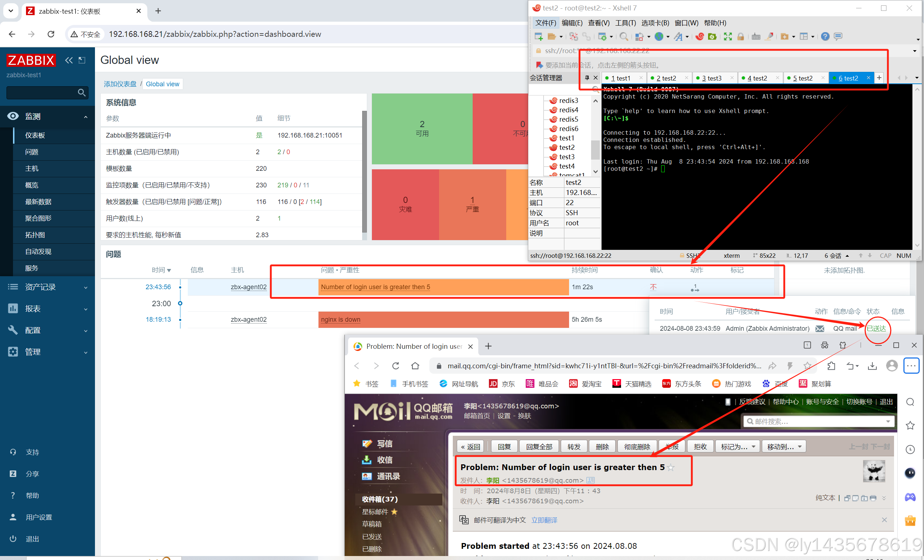924x560 pixels.
Task: Click the « 返回 button in QQ mail
Action: [x=470, y=447]
